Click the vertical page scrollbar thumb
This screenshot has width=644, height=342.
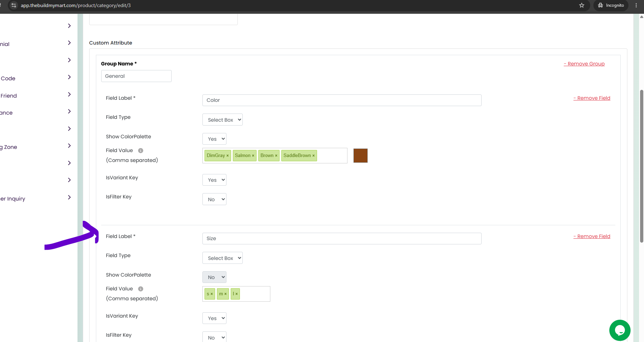pyautogui.click(x=642, y=166)
